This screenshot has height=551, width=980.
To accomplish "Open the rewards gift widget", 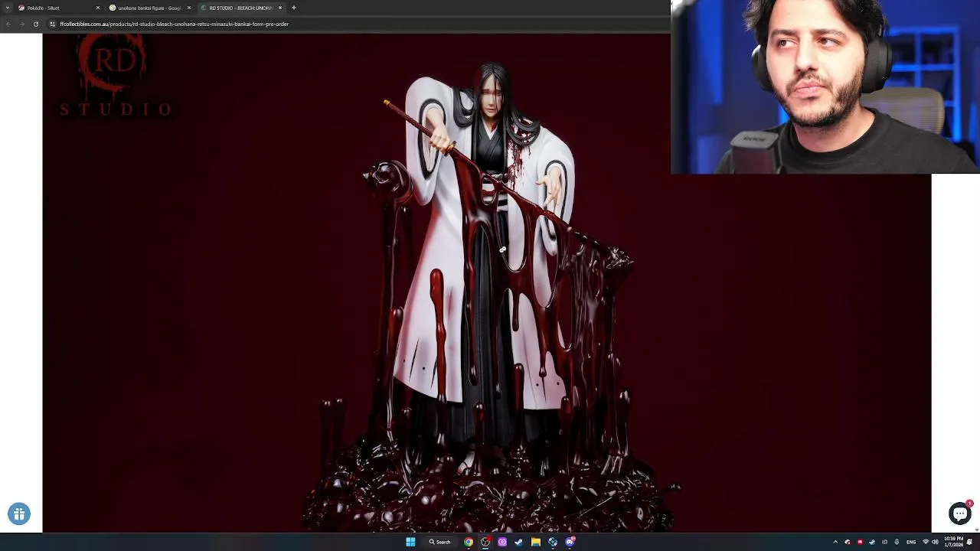I will [19, 514].
